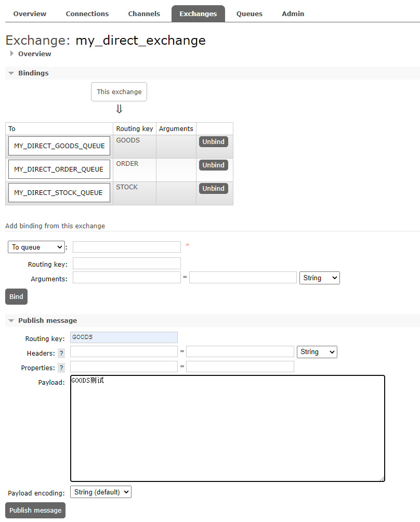Click the Bind button
Viewport: 420px width, 522px height.
16,296
